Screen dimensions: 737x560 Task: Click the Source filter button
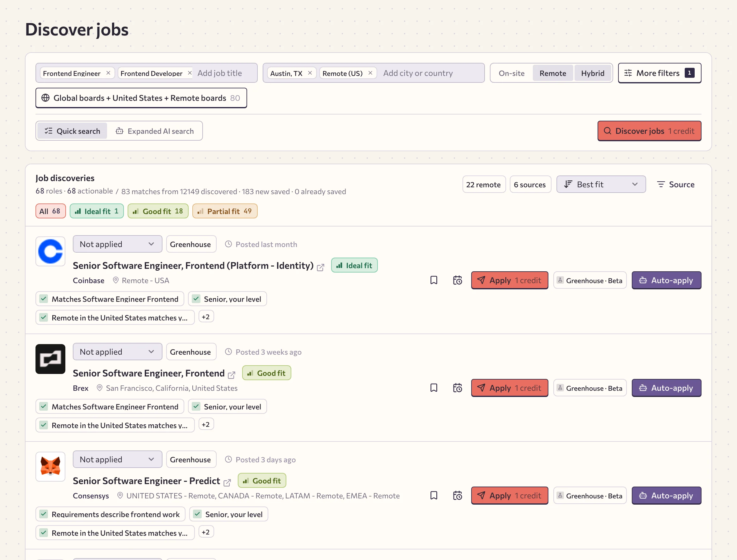[x=675, y=184]
